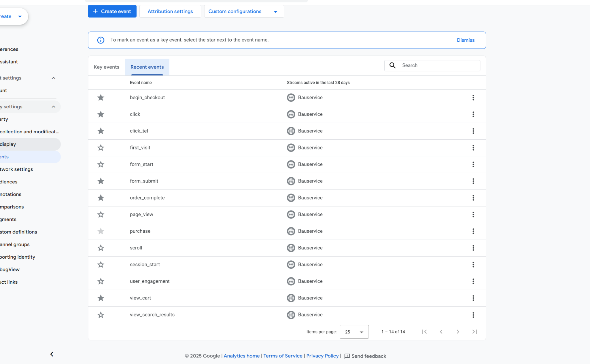
Task: Toggle the star for purchase event
Action: tap(101, 231)
